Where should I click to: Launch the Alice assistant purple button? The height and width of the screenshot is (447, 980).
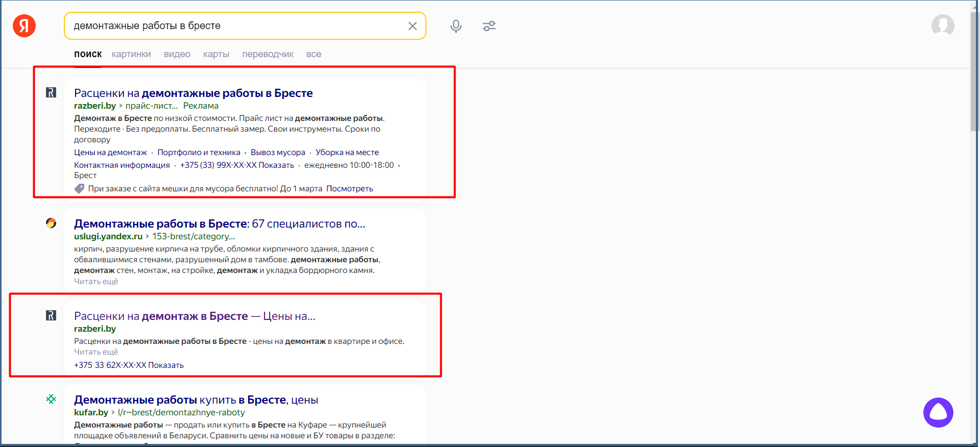coord(938,412)
